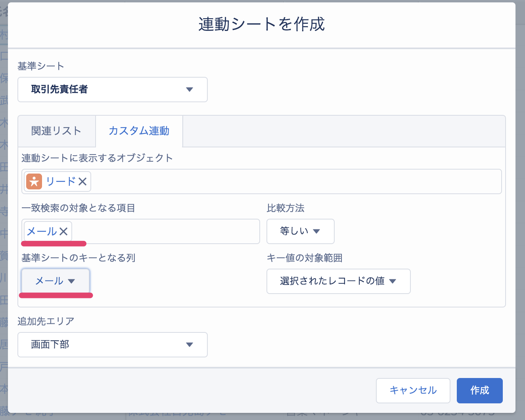This screenshot has height=420, width=525.
Task: Click the orange Lead object icon
Action: [34, 181]
